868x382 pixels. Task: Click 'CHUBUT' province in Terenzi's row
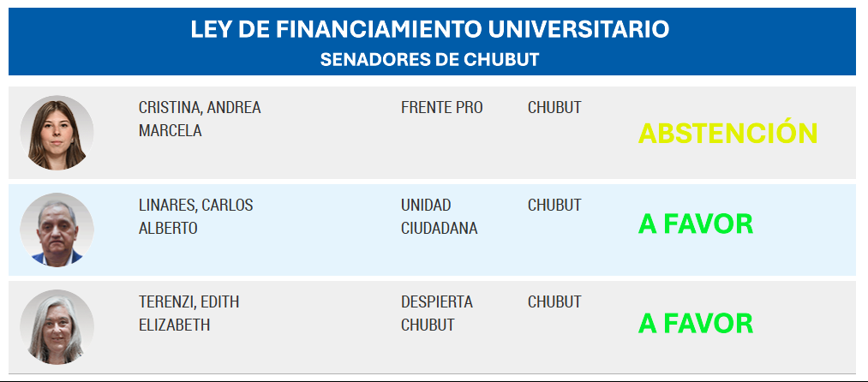554,302
